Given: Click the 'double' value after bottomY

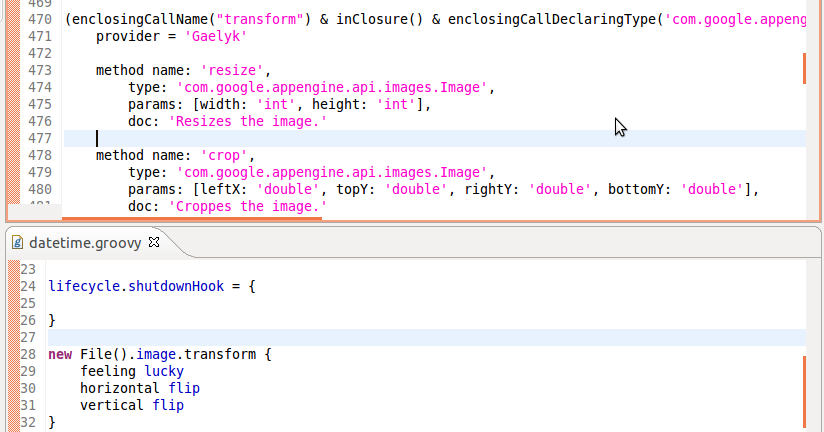Looking at the screenshot, I should [x=712, y=189].
